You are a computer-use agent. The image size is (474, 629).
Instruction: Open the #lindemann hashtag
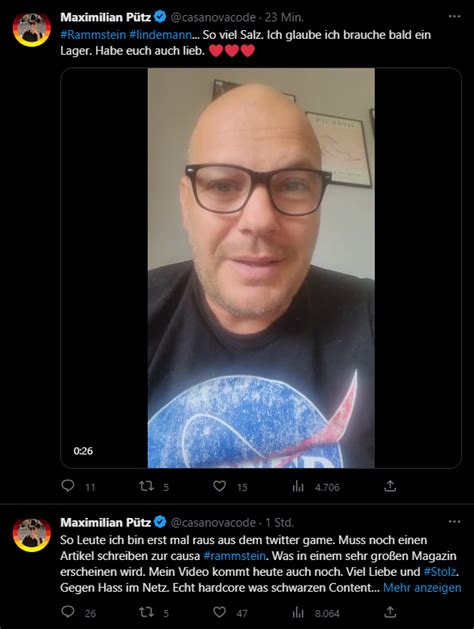[x=160, y=35]
